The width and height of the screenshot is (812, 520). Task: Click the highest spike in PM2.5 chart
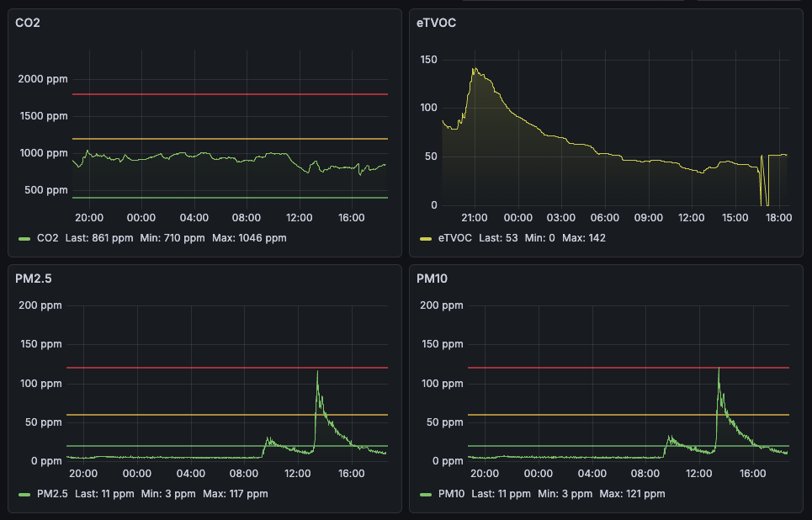[317, 371]
